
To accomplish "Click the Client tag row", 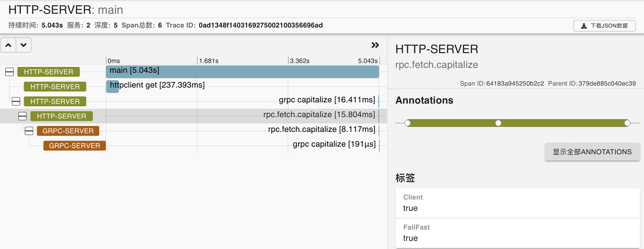I will pyautogui.click(x=517, y=203).
